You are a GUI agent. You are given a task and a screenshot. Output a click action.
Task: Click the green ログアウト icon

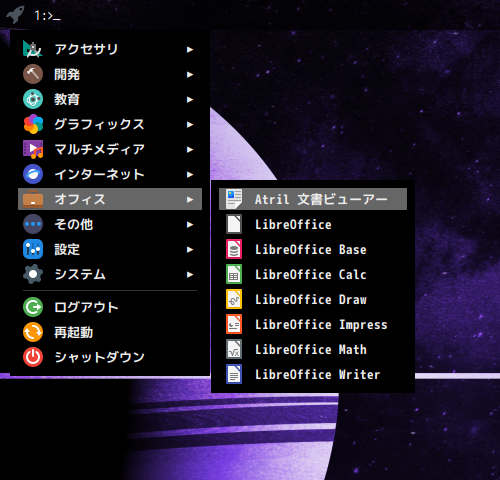(x=33, y=307)
